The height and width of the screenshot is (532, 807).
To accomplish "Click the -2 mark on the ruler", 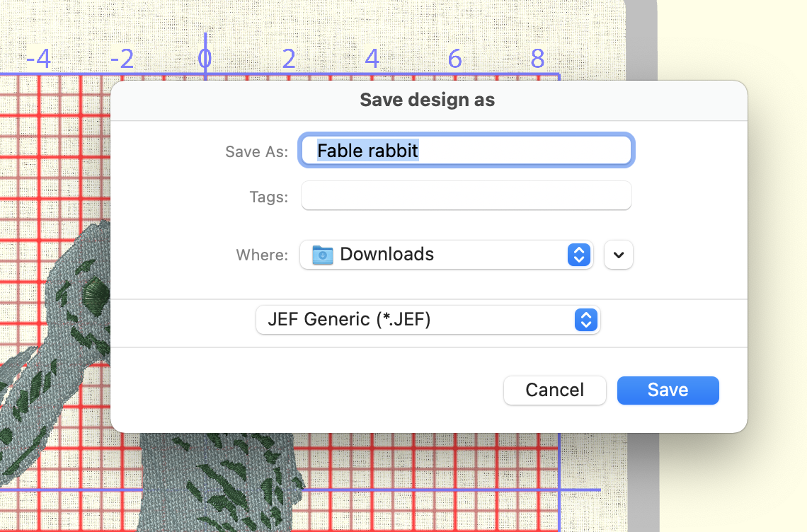I will pos(122,59).
